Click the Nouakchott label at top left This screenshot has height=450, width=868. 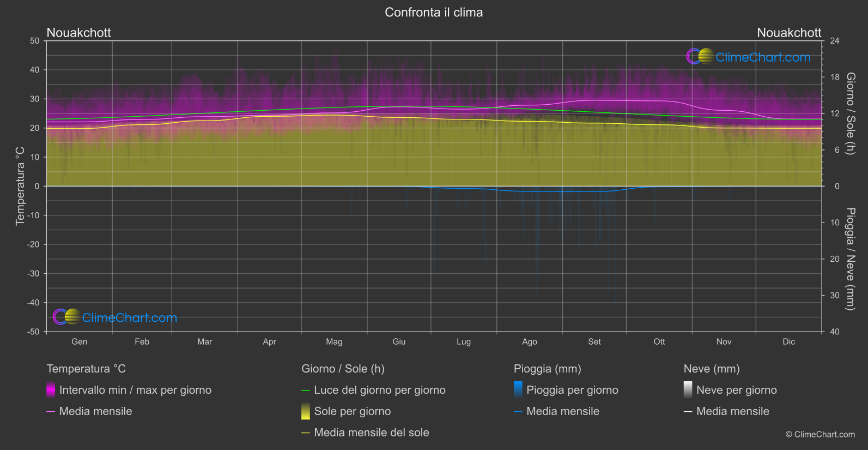pos(79,33)
